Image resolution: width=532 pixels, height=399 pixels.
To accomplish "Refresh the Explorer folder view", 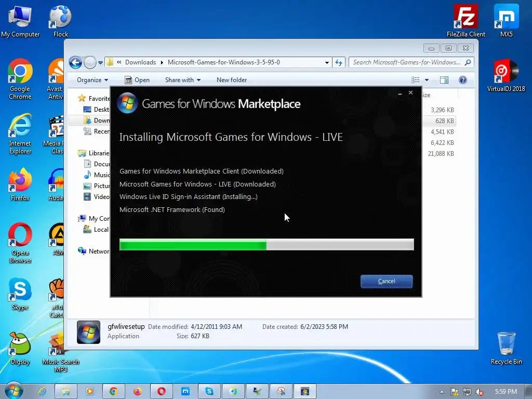I will (x=339, y=62).
